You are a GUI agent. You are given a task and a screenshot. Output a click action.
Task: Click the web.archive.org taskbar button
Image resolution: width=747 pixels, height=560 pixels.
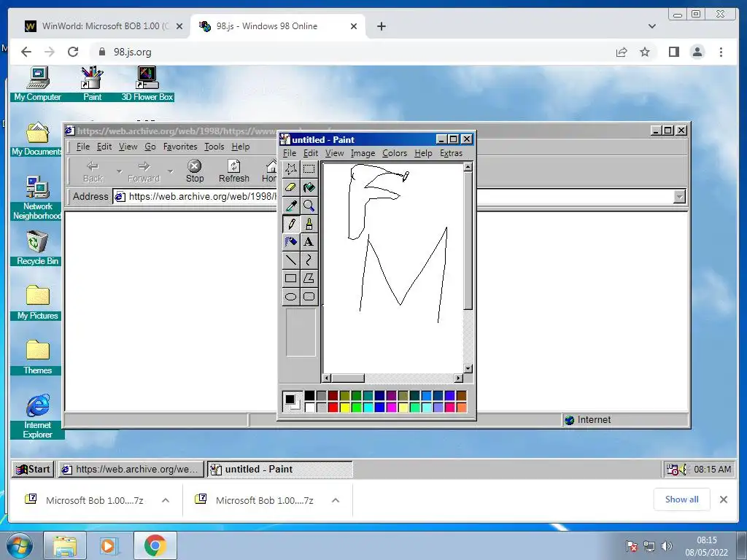(131, 469)
